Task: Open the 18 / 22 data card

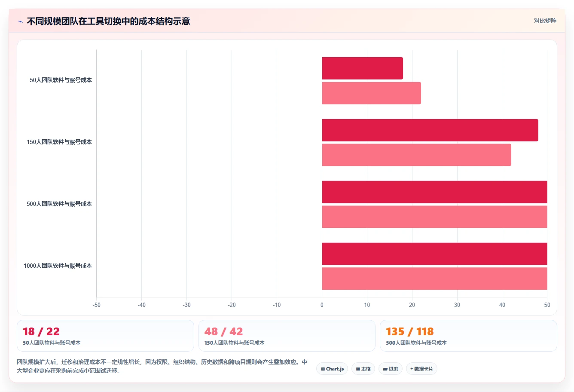Action: pos(105,336)
